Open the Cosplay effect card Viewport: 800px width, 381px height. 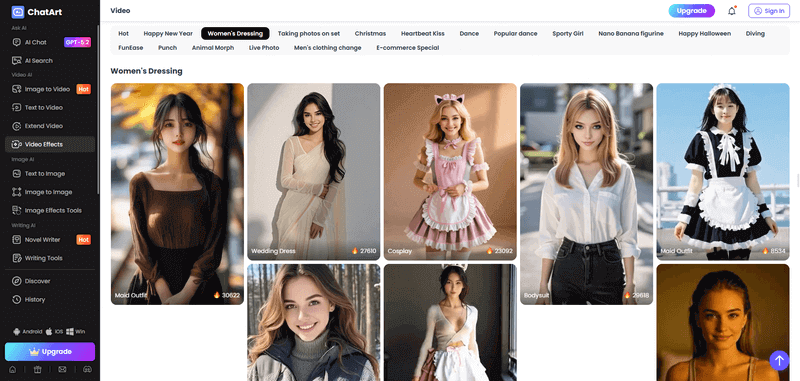coord(450,172)
